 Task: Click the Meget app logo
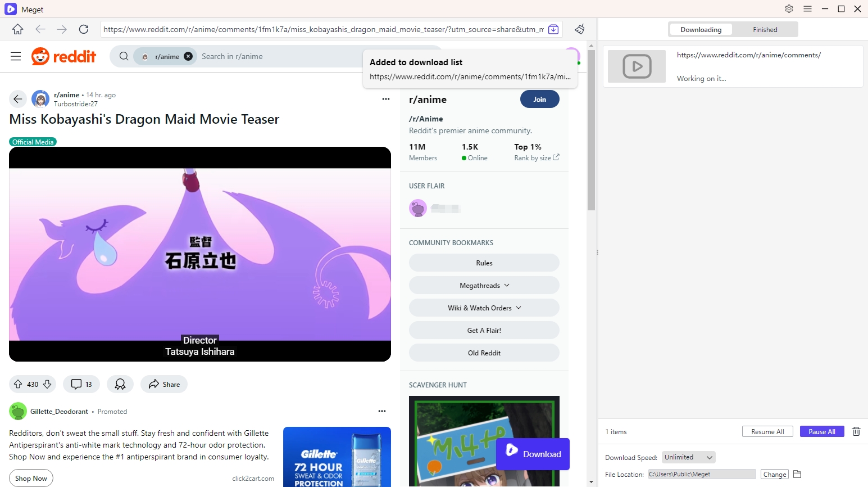coord(10,9)
